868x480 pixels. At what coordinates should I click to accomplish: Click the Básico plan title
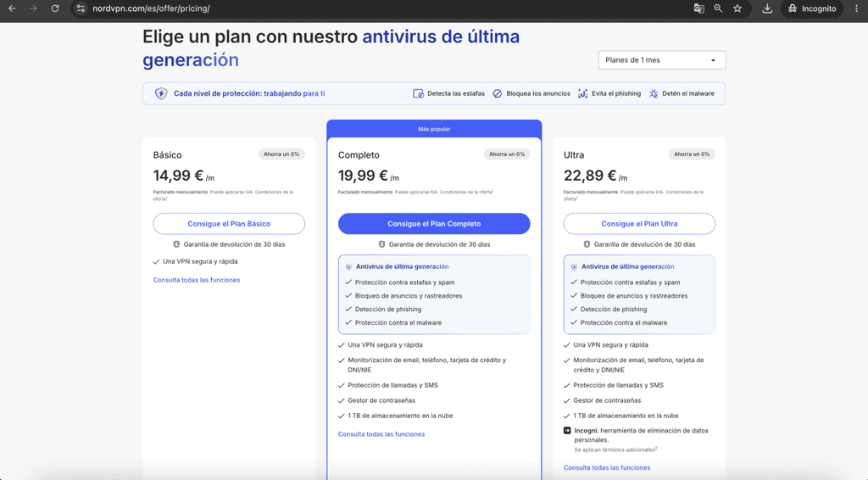click(167, 155)
